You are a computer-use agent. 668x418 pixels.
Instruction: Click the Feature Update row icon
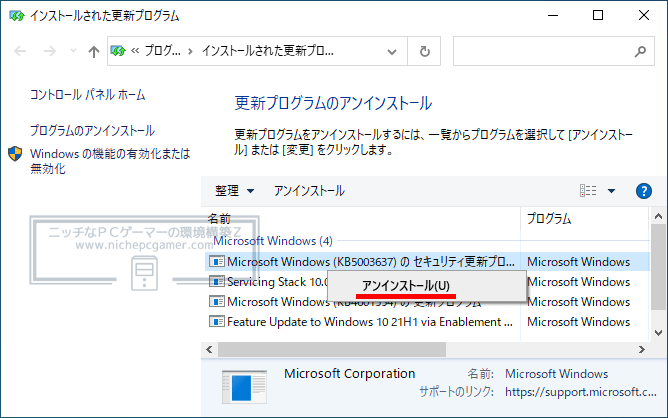[217, 322]
